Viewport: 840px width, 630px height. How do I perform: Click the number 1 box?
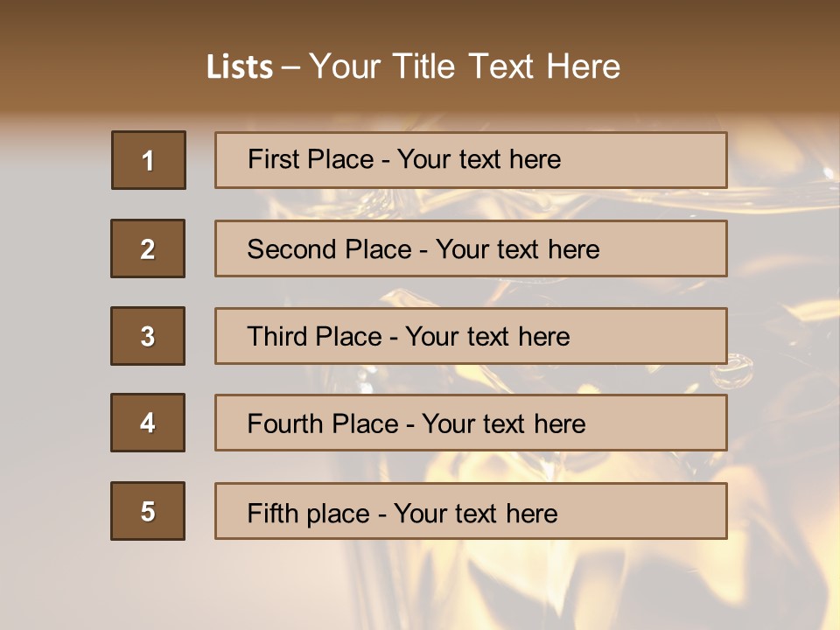pos(148,160)
